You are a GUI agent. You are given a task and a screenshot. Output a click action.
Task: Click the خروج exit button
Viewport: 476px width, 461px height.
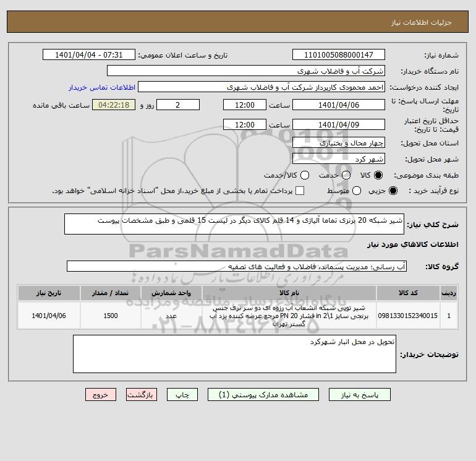coord(101,395)
